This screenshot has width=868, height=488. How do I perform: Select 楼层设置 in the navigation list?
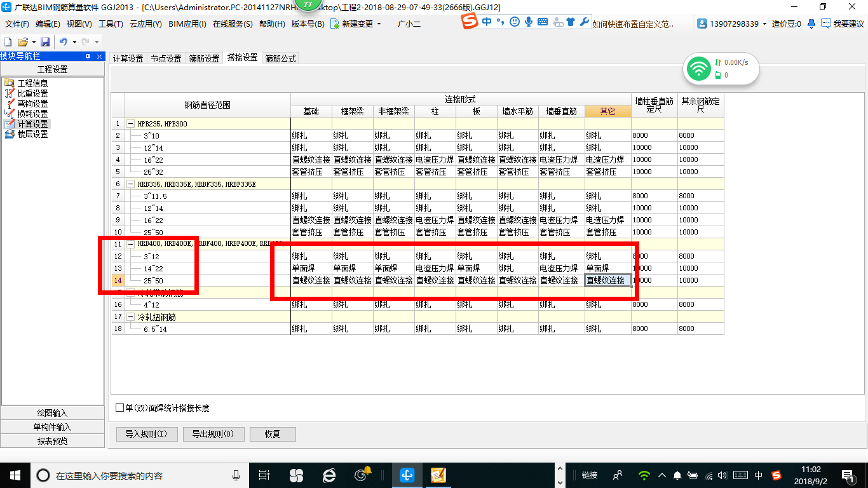pos(25,134)
